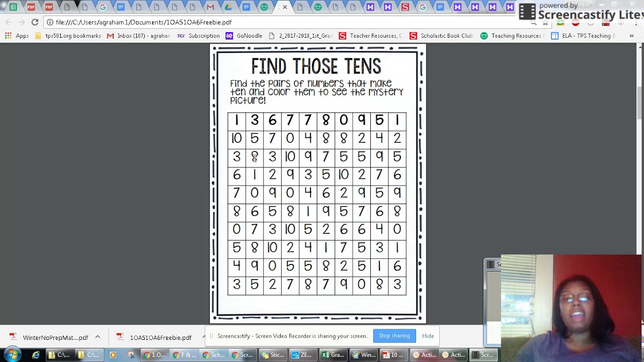Open the ELA - TPS Teaching bookmark
The image size is (644, 362).
[583, 36]
